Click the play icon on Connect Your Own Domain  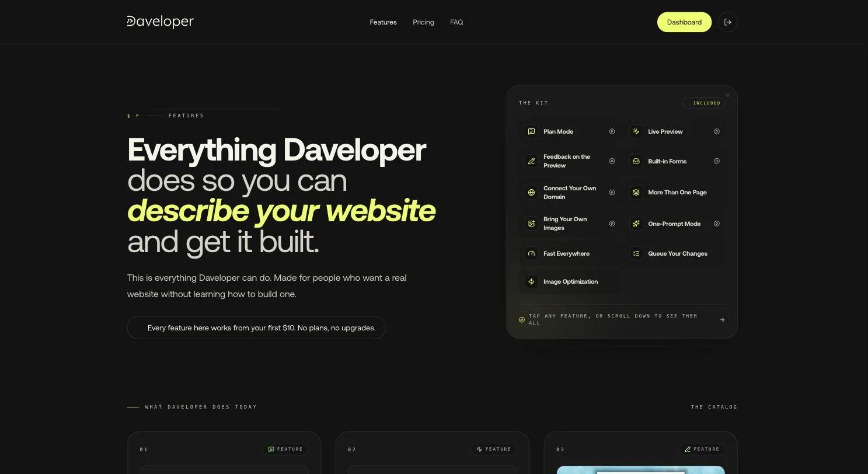tap(612, 192)
